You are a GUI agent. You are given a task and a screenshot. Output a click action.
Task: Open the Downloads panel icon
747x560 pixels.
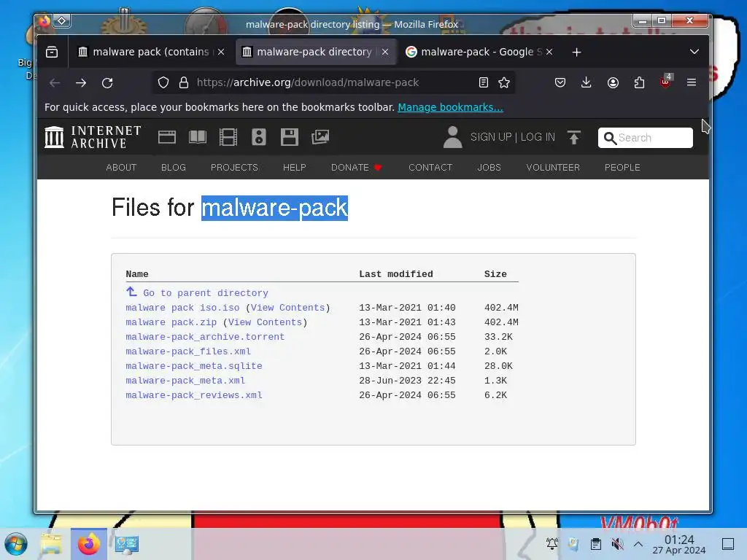coord(587,82)
